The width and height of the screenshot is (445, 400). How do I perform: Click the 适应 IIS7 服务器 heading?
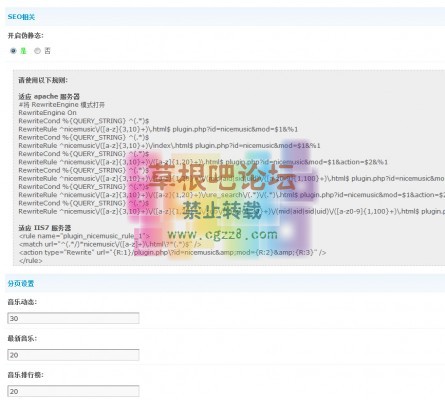point(45,228)
